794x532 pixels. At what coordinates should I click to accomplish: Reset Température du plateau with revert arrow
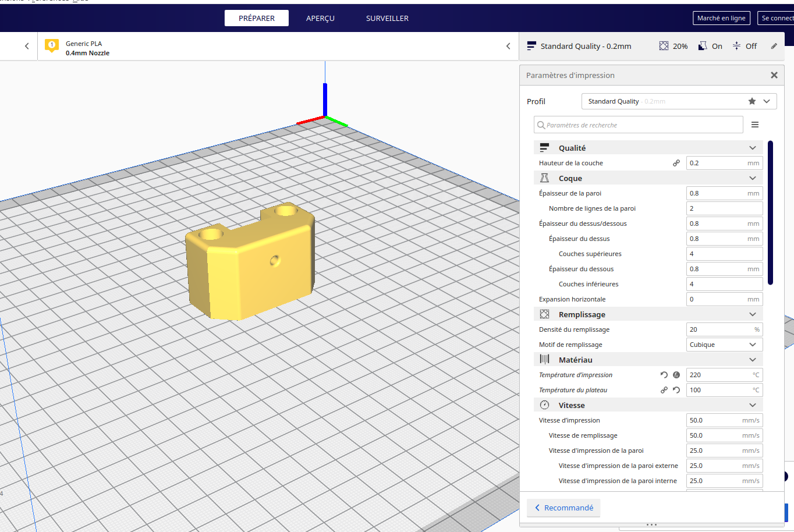(x=676, y=390)
